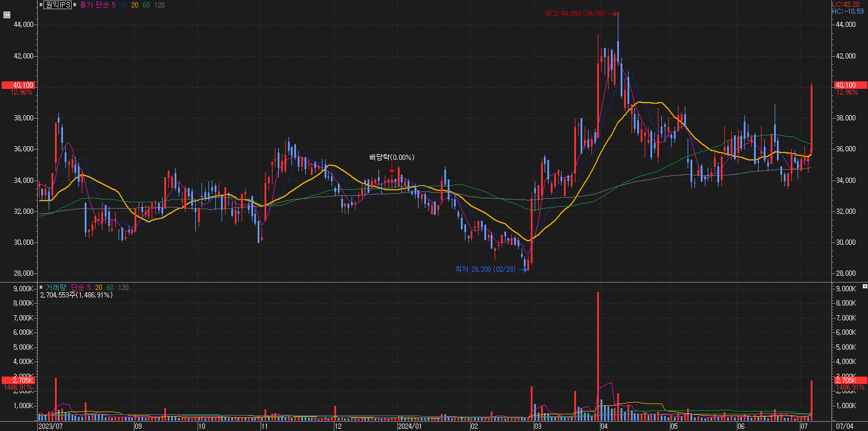This screenshot has width=868, height=431.
Task: Click the 11 month label on date axis
Action: [x=265, y=426]
